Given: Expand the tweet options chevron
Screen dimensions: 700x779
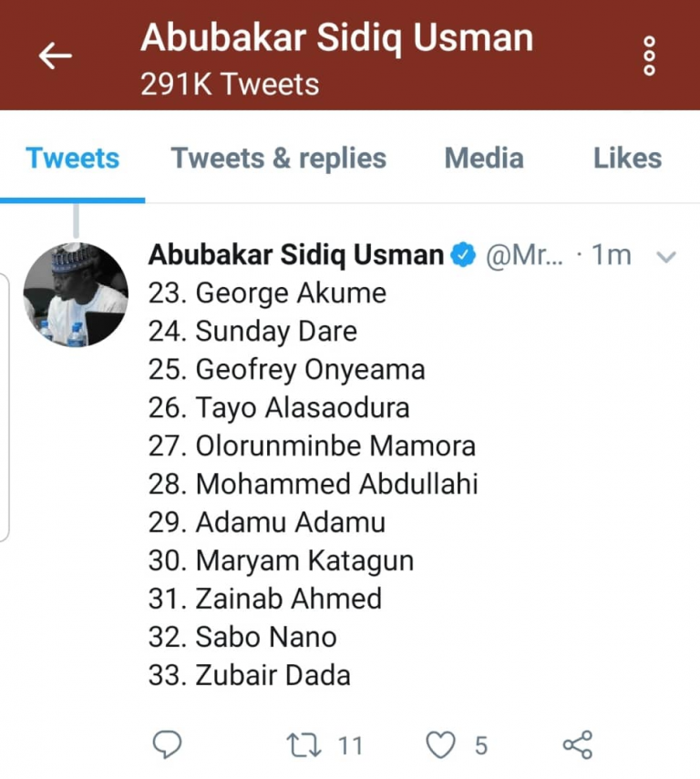Looking at the screenshot, I should (x=666, y=257).
